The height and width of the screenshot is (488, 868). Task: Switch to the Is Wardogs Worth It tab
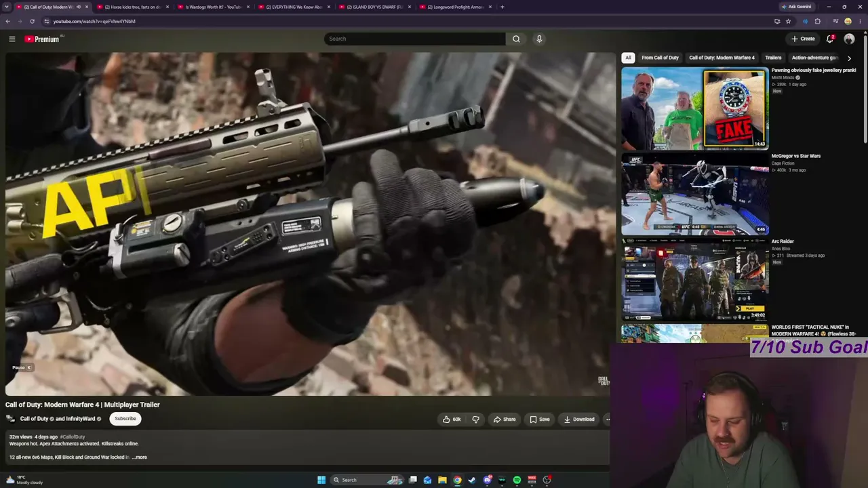click(x=212, y=7)
